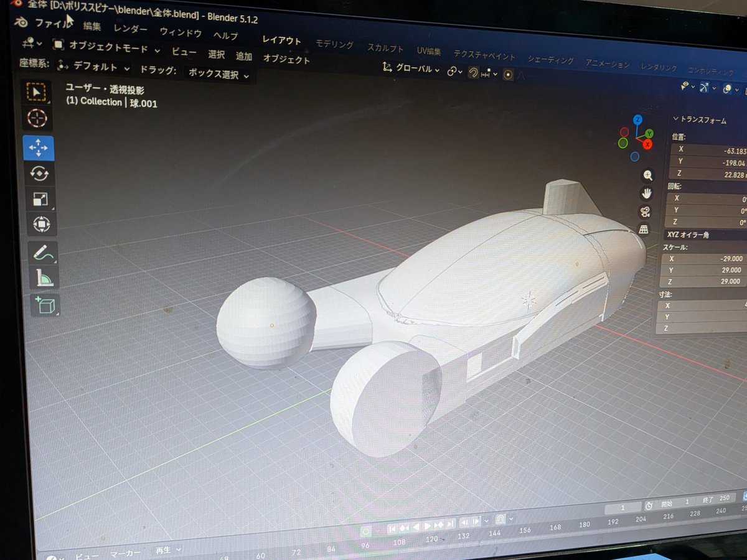This screenshot has height=560, width=747.
Task: Pick the Rotate tool
Action: 39,174
